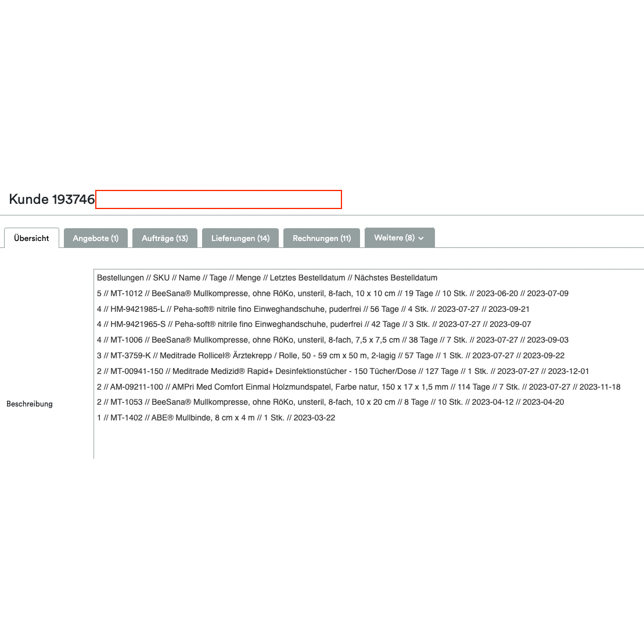
Task: Click the MT-1006 Mullkompresse 7,5 x 7,5 row
Action: click(x=333, y=340)
